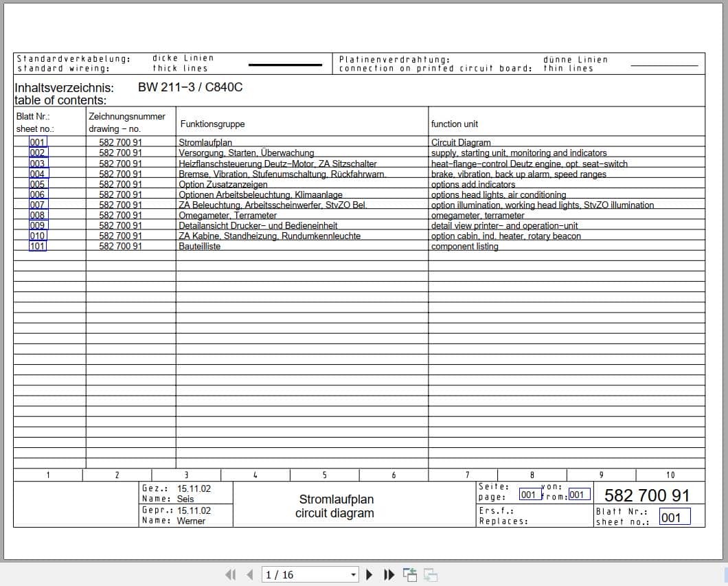Click the 'Zeichnungsnummer' column header
The height and width of the screenshot is (586, 728).
click(127, 117)
